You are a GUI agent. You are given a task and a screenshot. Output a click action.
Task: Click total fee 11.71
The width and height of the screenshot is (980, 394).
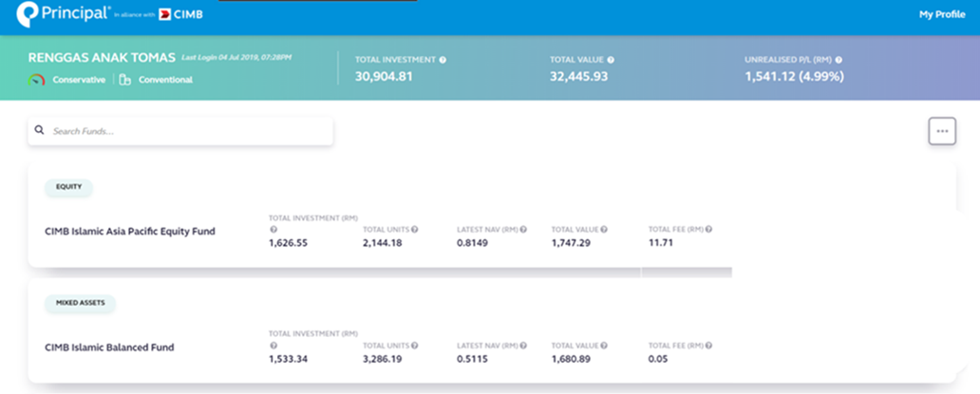[x=661, y=243]
